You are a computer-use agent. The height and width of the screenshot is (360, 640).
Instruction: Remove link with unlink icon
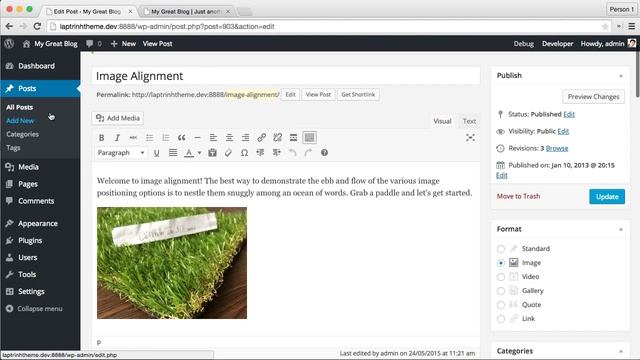(278, 138)
